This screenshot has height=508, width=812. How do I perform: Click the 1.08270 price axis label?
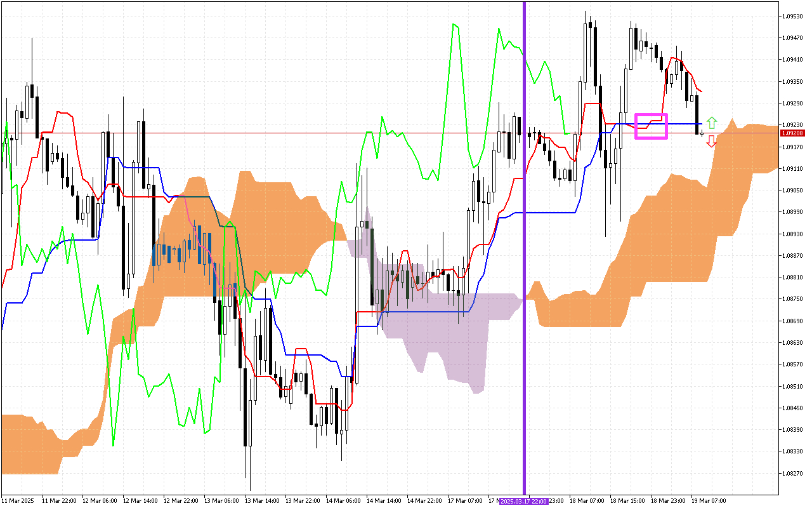(x=793, y=473)
